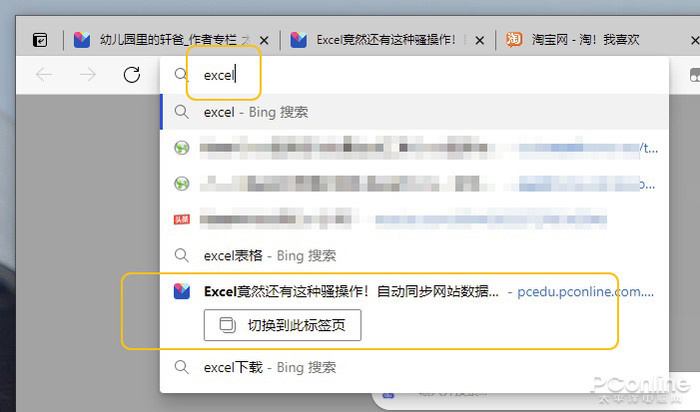Click the address bar search magnifier icon

point(180,74)
